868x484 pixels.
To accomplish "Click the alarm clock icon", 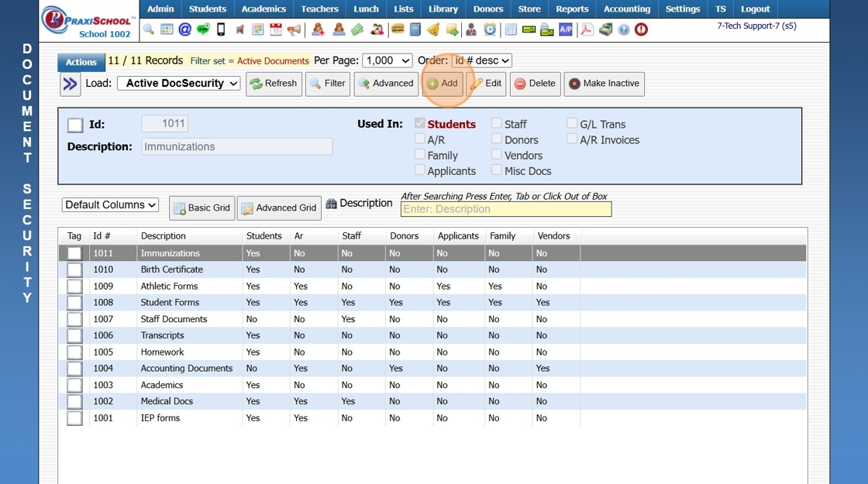I will click(490, 30).
